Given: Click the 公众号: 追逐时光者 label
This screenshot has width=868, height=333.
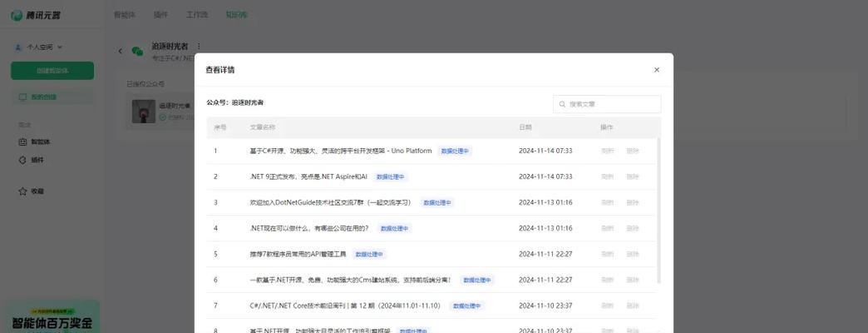Looking at the screenshot, I should tap(234, 102).
